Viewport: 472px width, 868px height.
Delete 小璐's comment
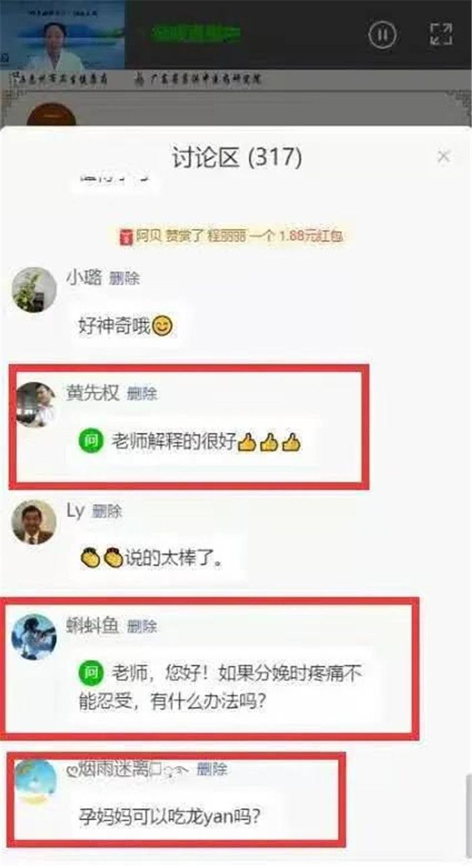[x=125, y=278]
